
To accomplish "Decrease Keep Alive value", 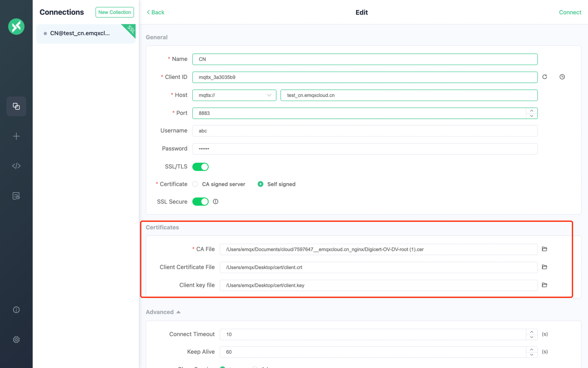I will click(532, 354).
